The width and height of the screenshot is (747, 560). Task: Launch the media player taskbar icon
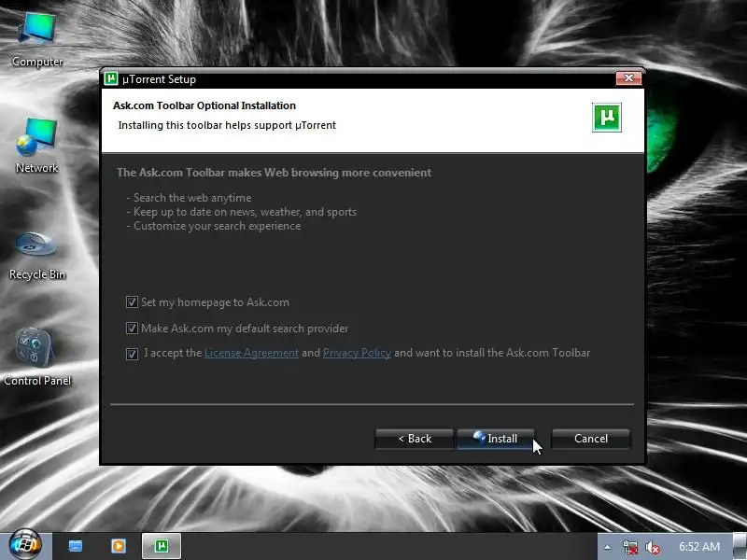[119, 546]
